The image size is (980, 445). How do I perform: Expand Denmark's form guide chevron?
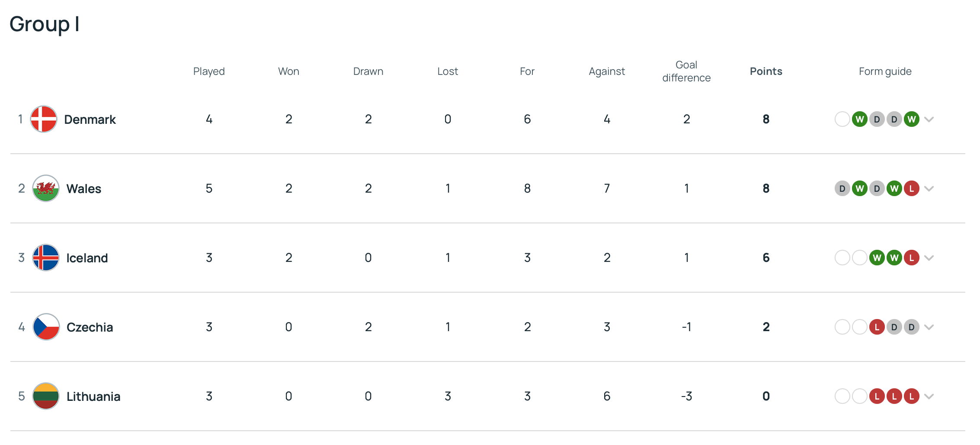click(929, 119)
